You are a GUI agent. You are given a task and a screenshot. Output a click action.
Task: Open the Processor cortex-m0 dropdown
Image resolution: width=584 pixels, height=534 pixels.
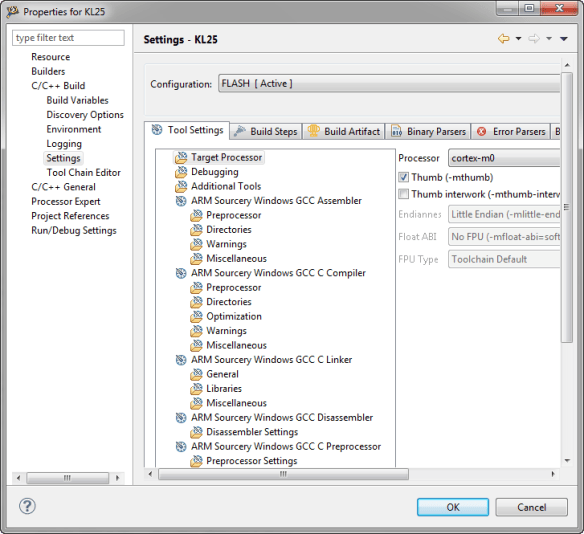click(504, 158)
